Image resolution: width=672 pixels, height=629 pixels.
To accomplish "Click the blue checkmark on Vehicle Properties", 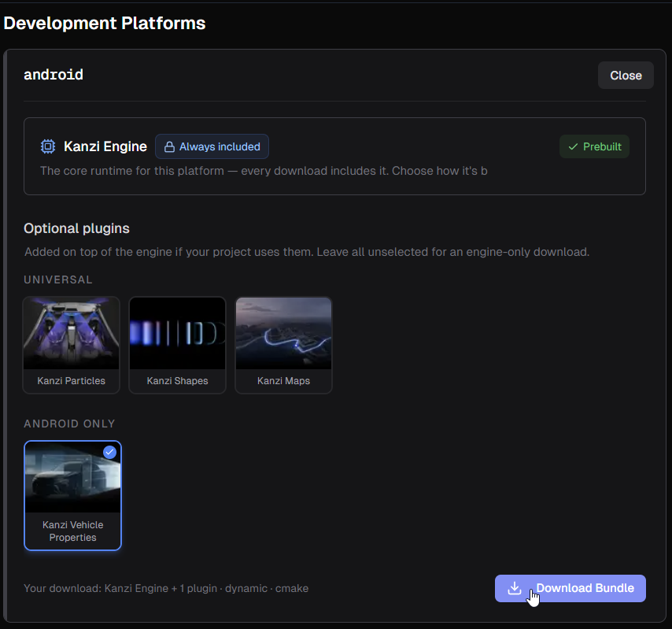I will (109, 452).
